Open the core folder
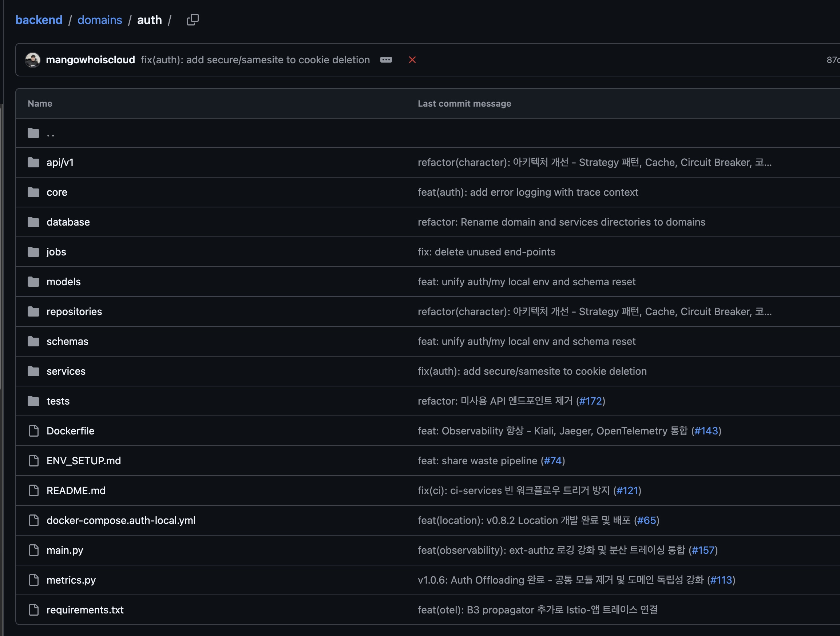840x636 pixels. tap(57, 192)
